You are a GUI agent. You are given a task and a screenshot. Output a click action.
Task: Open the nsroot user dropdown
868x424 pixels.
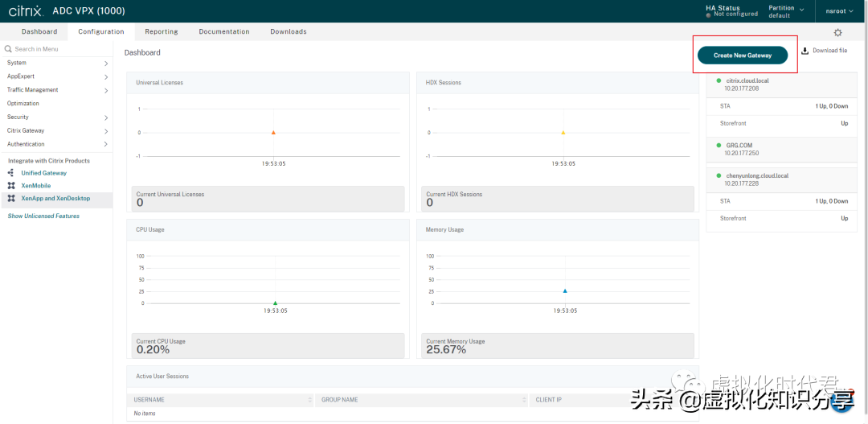[839, 10]
